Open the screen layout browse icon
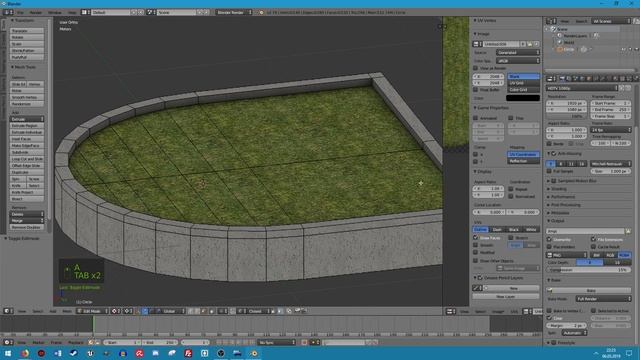Image resolution: width=640 pixels, height=360 pixels. [86, 12]
